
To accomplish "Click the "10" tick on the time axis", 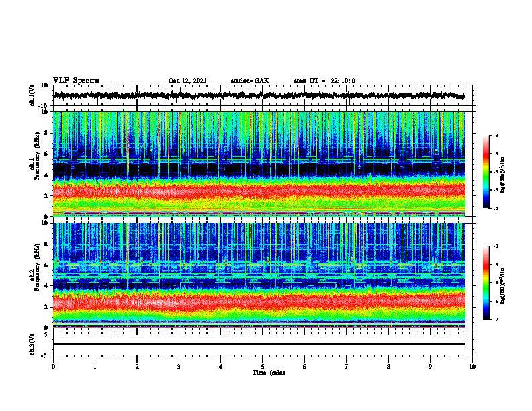I will (472, 367).
